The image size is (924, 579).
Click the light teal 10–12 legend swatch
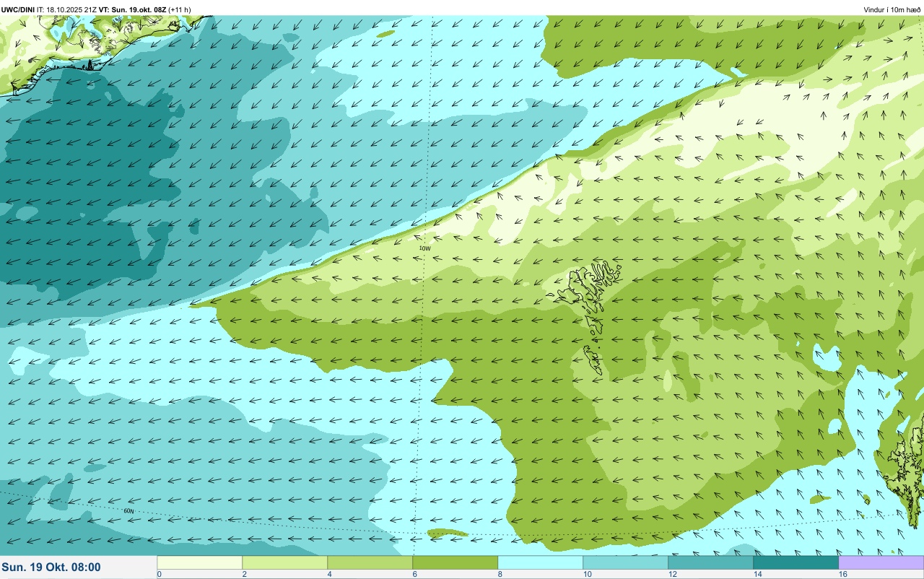click(626, 562)
